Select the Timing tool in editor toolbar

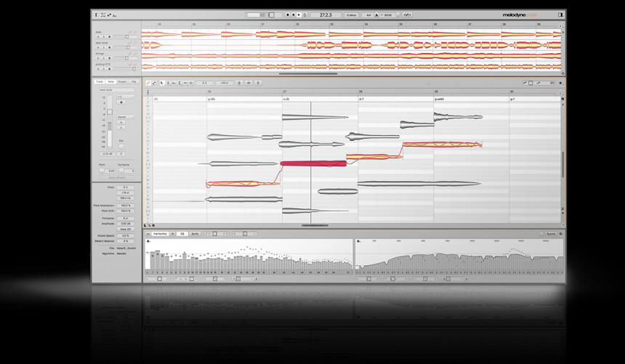[185, 83]
